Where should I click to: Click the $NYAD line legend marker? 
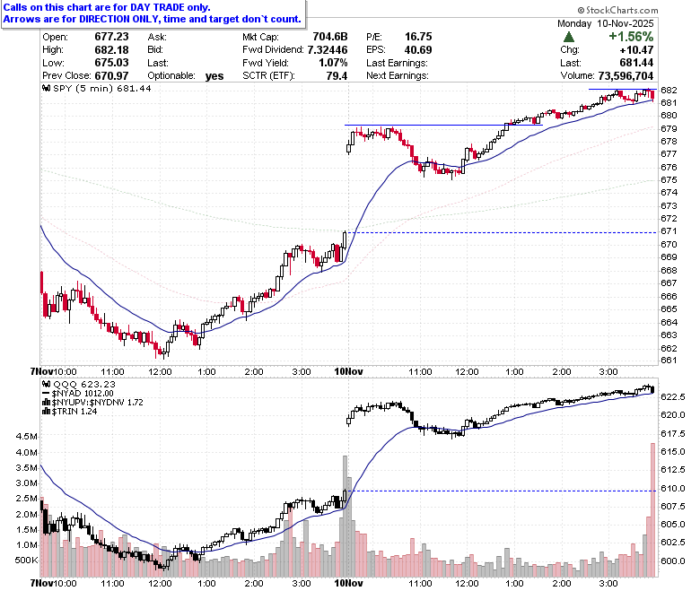(x=46, y=394)
